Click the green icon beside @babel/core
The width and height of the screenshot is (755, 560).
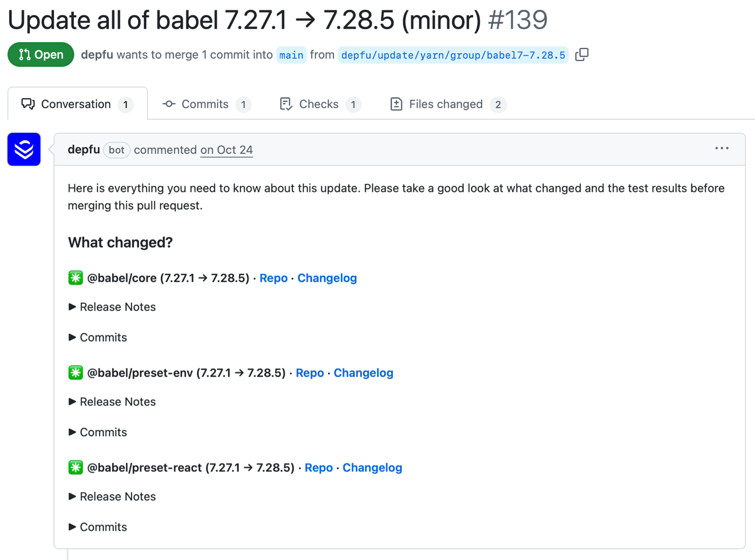[x=75, y=278]
